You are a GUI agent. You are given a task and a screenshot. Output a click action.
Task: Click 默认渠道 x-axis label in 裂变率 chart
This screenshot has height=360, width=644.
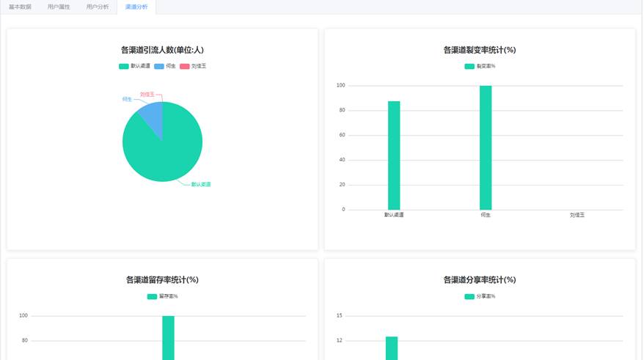point(394,215)
